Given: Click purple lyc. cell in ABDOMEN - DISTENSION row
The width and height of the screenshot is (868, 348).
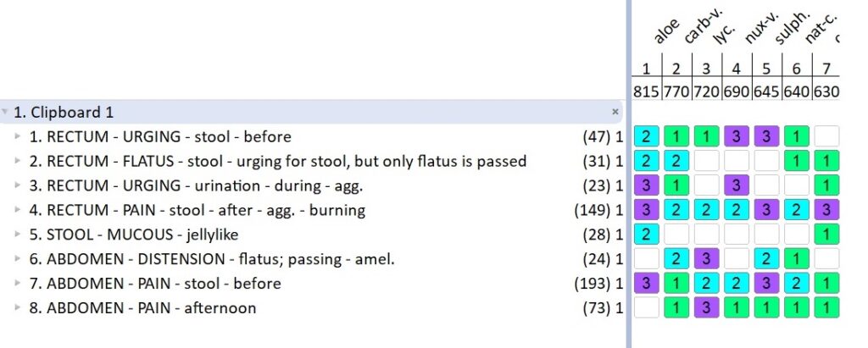Looking at the screenshot, I should [x=705, y=259].
